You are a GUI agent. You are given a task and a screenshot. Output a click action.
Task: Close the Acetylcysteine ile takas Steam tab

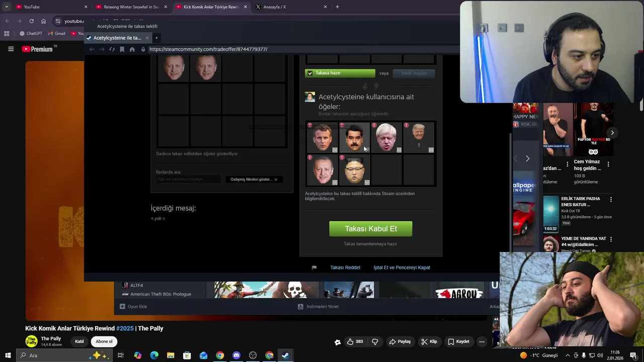coord(147,38)
